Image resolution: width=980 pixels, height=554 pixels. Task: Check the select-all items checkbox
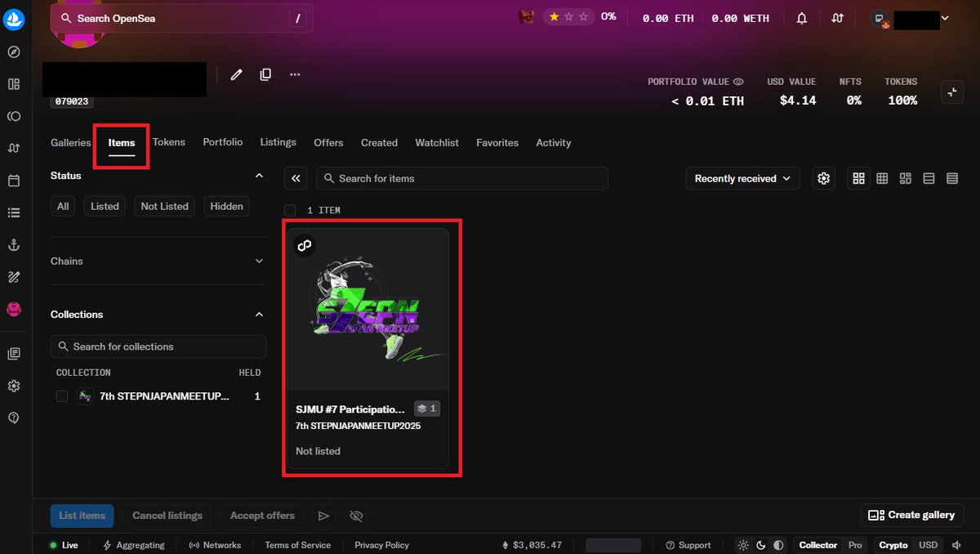tap(290, 210)
